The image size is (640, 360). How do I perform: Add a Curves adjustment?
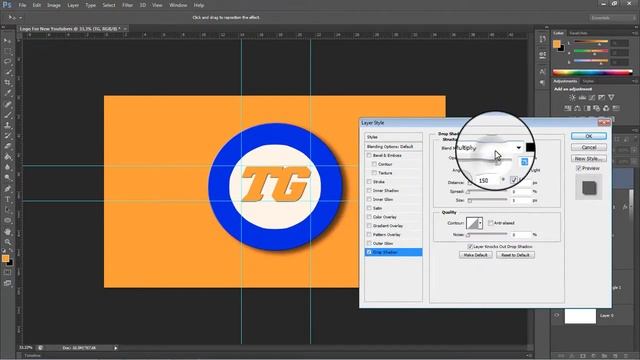click(592, 98)
